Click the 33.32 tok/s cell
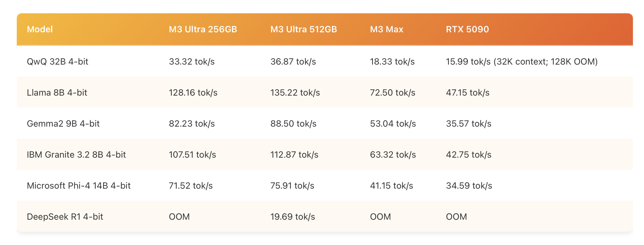 pos(192,61)
